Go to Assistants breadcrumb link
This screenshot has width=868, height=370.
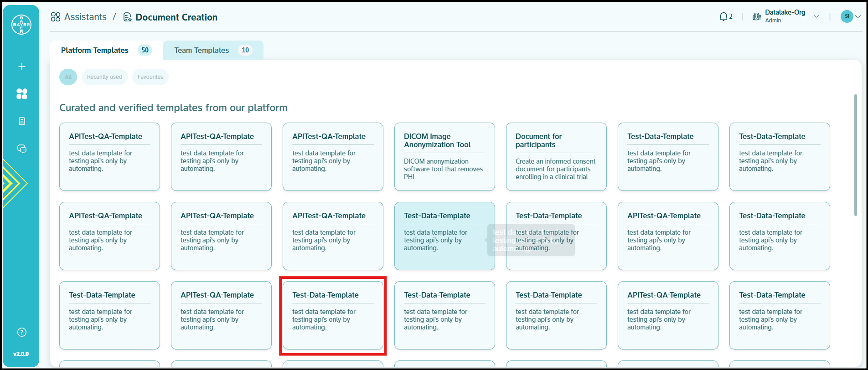tap(79, 17)
